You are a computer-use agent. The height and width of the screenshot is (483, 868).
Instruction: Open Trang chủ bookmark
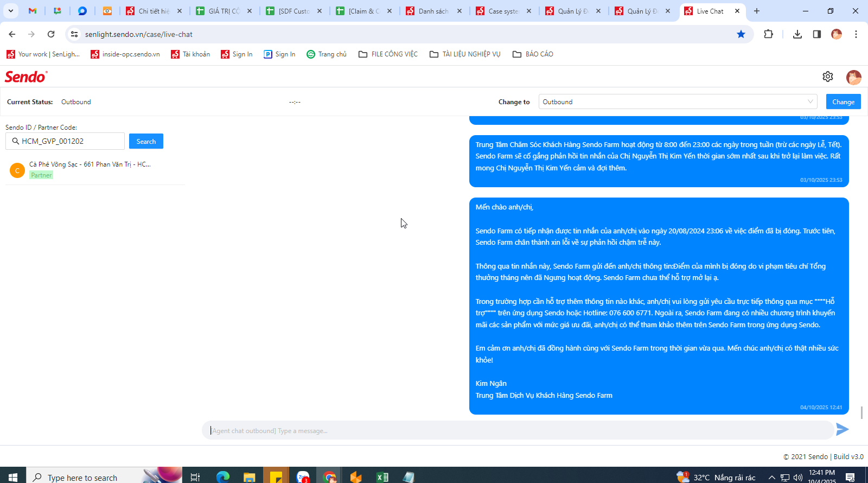[327, 54]
